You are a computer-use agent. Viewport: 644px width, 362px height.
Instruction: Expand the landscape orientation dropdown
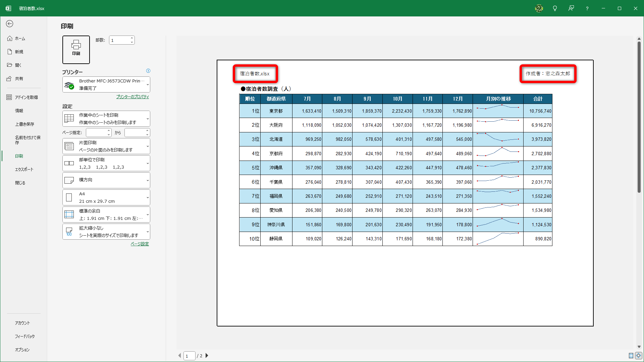[106, 180]
